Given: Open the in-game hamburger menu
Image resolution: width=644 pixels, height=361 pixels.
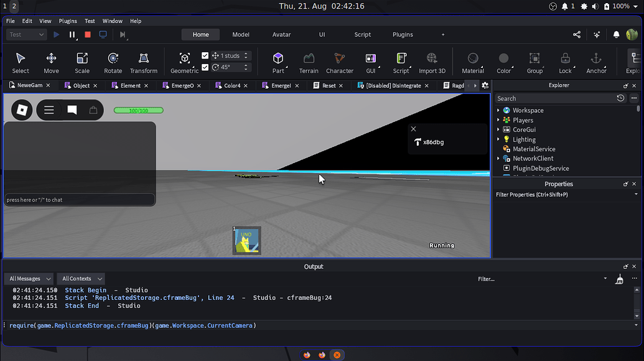Looking at the screenshot, I should 49,110.
